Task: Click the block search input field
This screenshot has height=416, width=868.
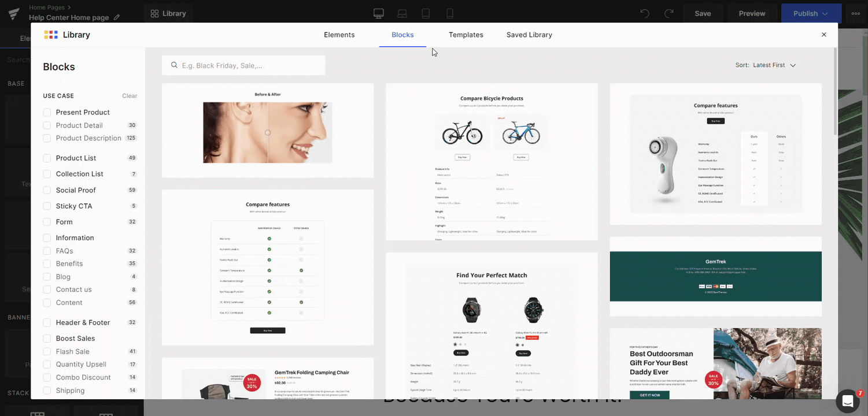Action: pyautogui.click(x=250, y=65)
